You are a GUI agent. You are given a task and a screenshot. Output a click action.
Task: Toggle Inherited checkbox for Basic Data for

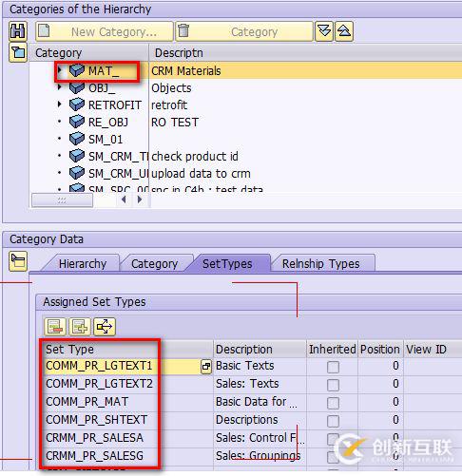click(333, 403)
